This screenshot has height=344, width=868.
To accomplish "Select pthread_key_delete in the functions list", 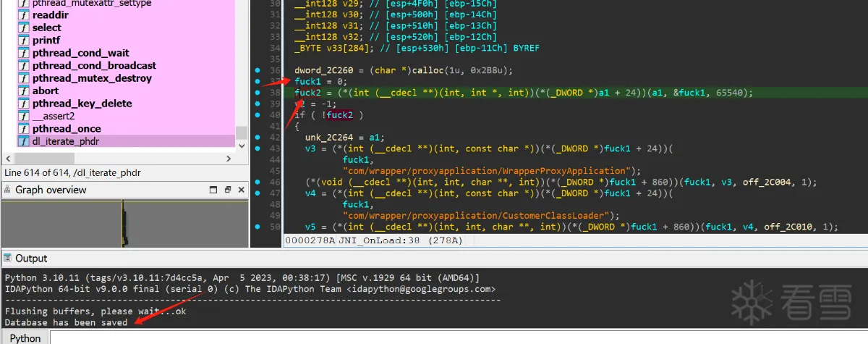I will pyautogui.click(x=82, y=104).
